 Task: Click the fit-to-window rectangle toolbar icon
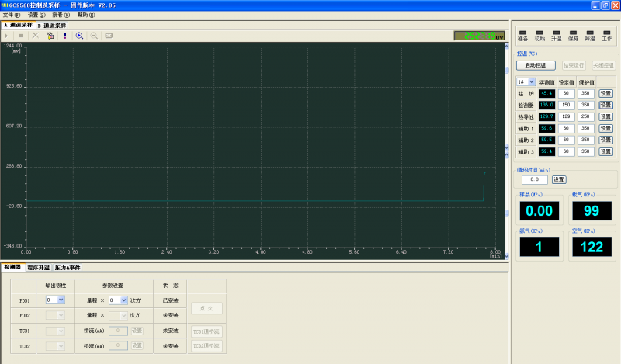click(109, 36)
